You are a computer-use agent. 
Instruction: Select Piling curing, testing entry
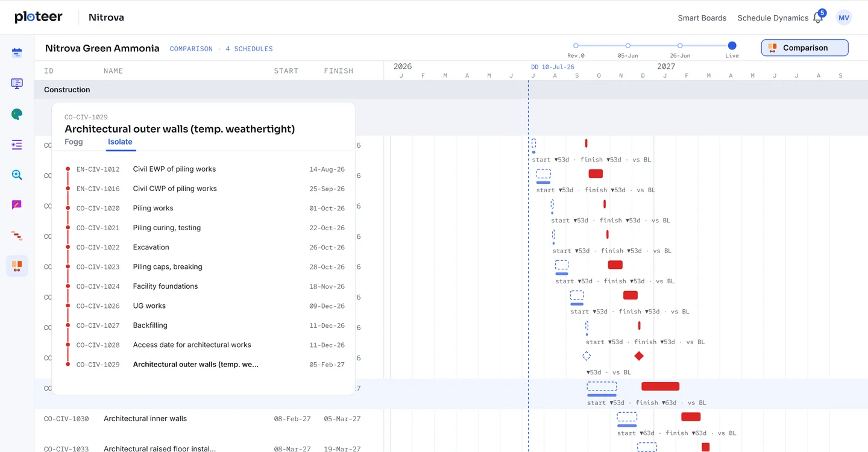(205, 228)
